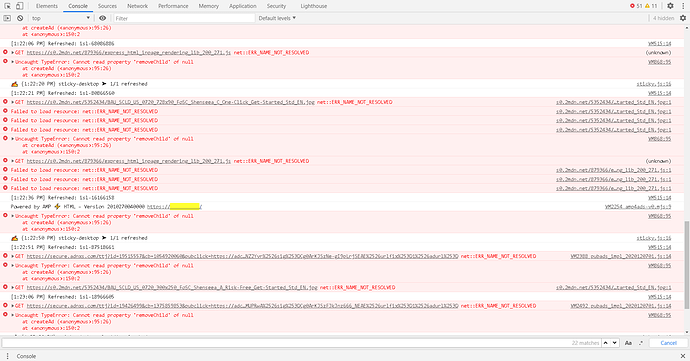Screen dimensions: 690x361
Task: Select the Console tab
Action: tap(78, 6)
